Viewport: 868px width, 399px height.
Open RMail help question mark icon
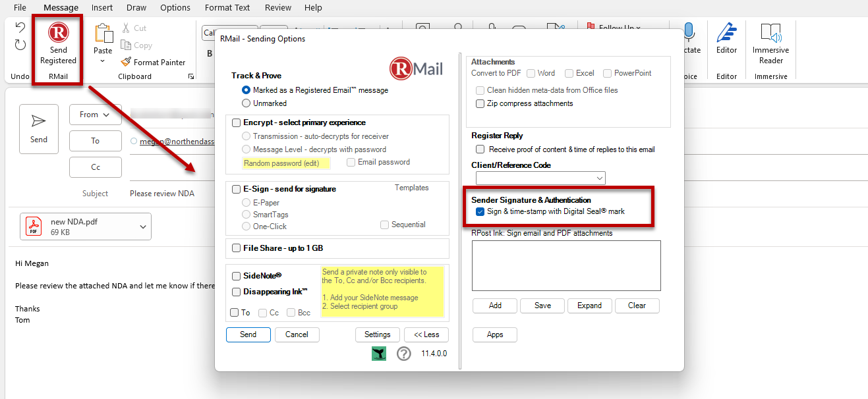(x=403, y=354)
